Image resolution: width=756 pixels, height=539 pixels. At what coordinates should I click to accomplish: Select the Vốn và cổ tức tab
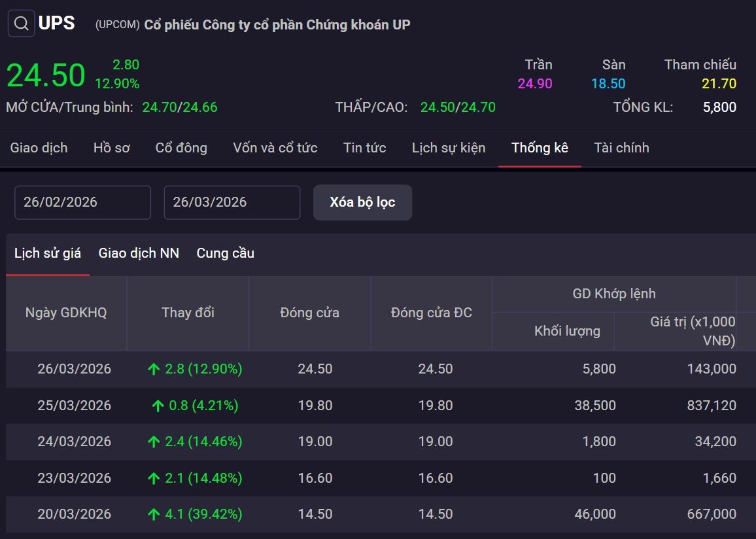pos(275,148)
